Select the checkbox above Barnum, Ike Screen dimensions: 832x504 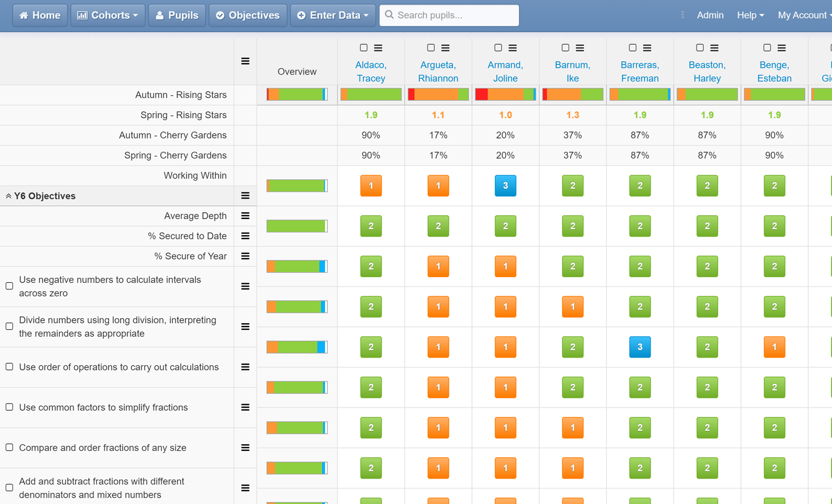pos(565,48)
